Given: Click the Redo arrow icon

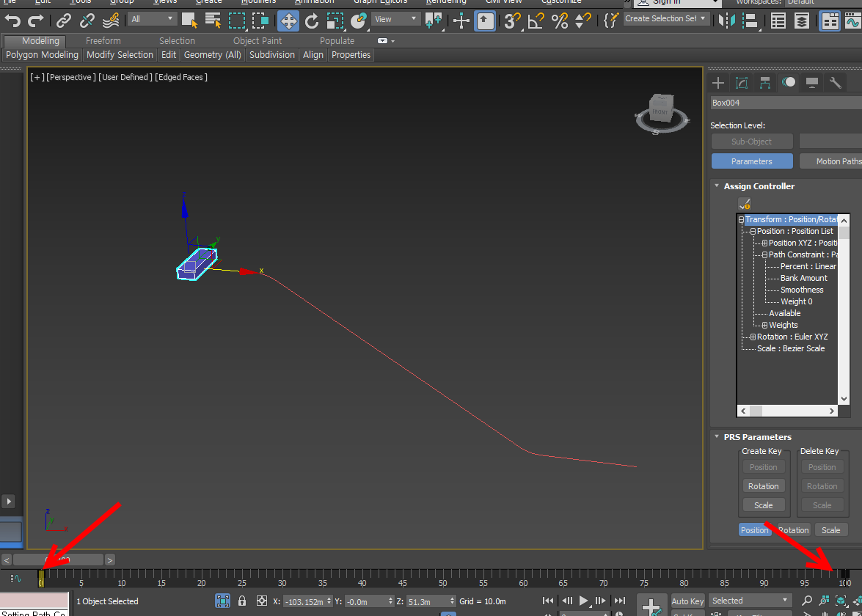Looking at the screenshot, I should (36, 21).
